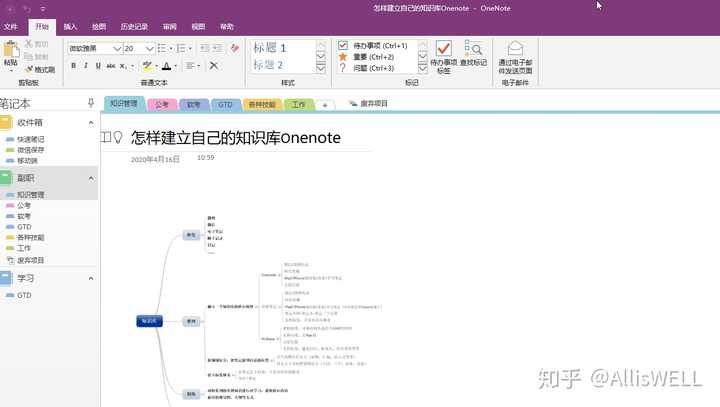Open highlight color dropdown arrow
The image size is (720, 407).
point(156,66)
